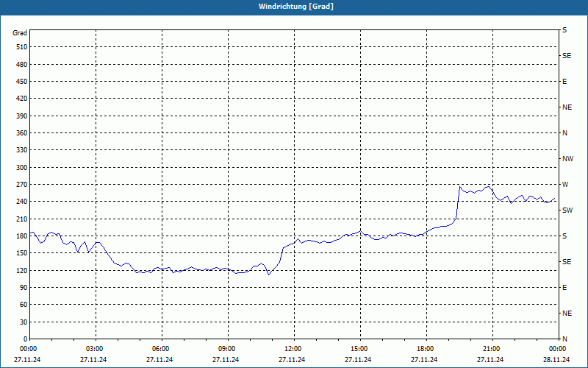Click the W compass label
This screenshot has height=368, width=588.
coord(565,185)
